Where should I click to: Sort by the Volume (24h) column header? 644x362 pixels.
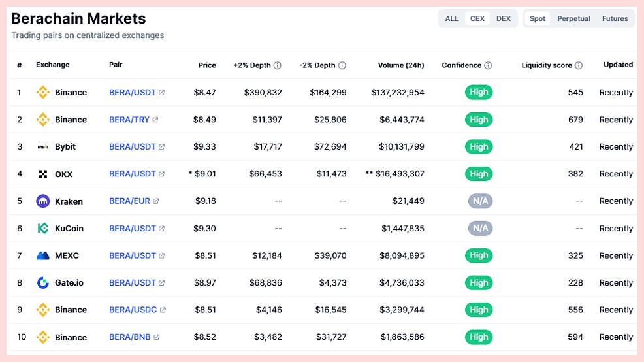click(x=401, y=65)
